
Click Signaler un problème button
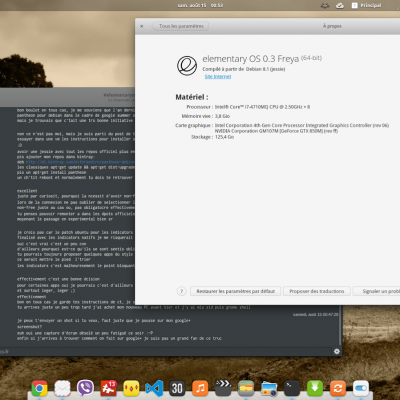coord(377,291)
